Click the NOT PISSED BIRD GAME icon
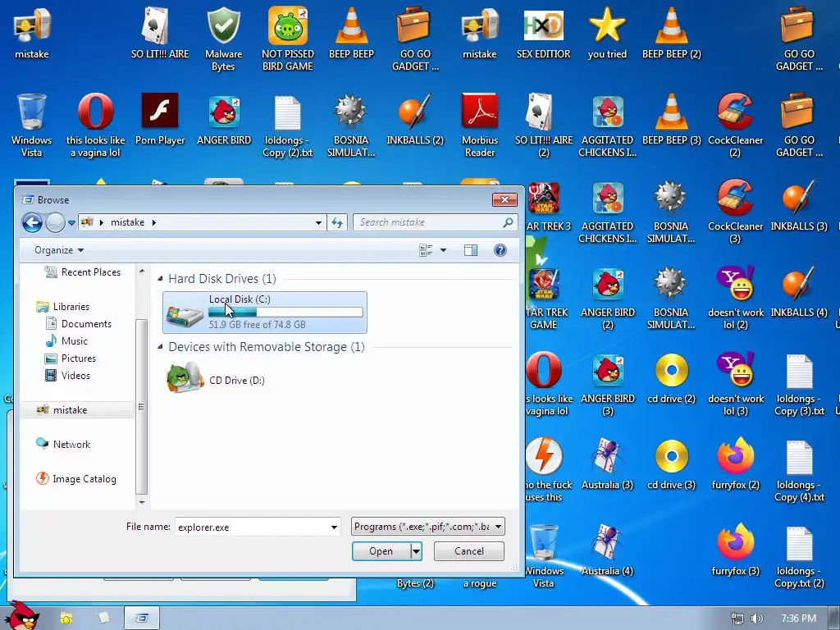Image resolution: width=840 pixels, height=630 pixels. 288,39
